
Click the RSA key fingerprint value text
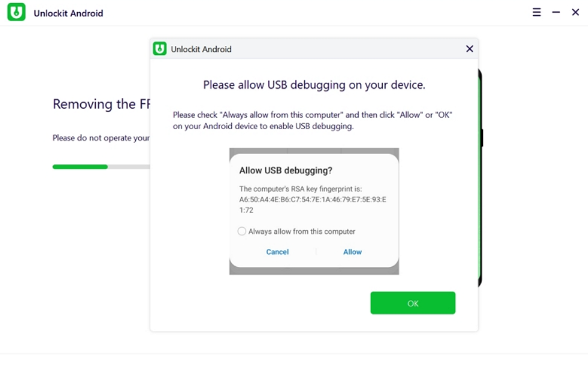point(313,205)
